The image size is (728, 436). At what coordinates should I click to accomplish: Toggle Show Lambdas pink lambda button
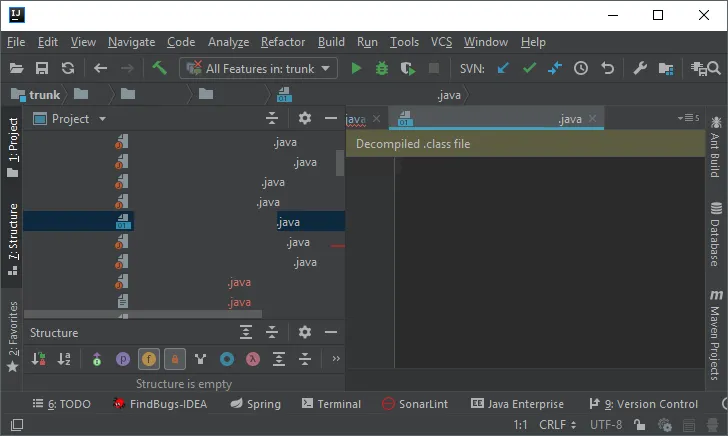tap(253, 359)
